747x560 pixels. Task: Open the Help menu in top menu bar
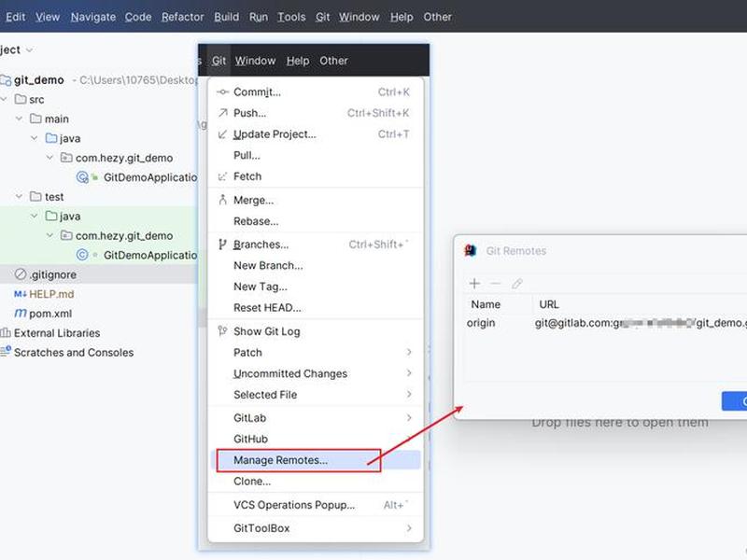click(402, 17)
